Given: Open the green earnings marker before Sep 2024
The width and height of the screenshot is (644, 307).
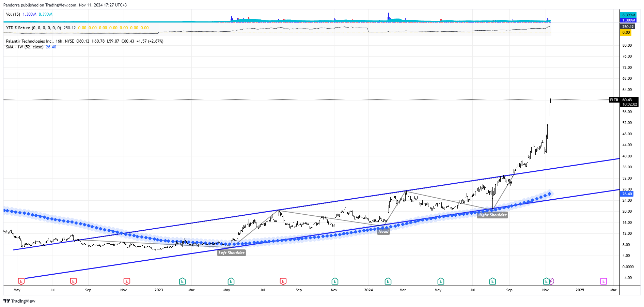Looking at the screenshot, I should [x=492, y=281].
